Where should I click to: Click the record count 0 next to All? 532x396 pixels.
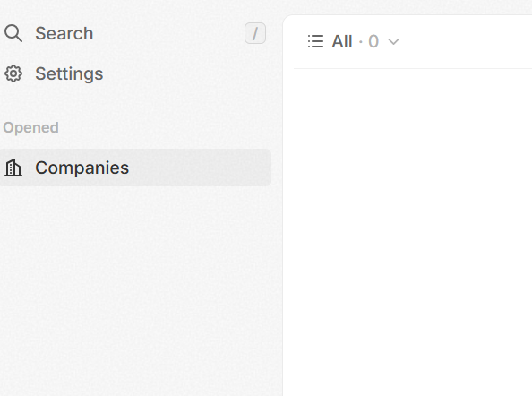pyautogui.click(x=373, y=42)
